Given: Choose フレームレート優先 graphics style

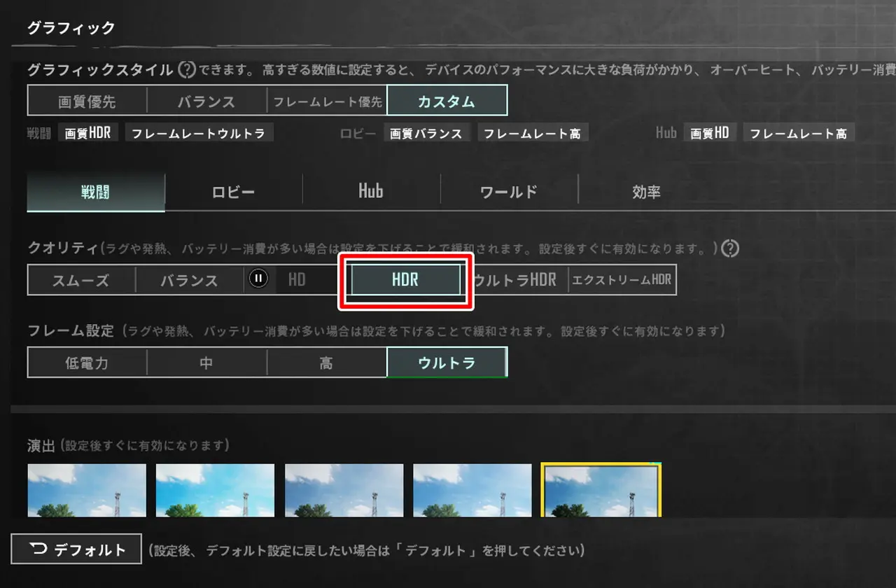Looking at the screenshot, I should [327, 101].
